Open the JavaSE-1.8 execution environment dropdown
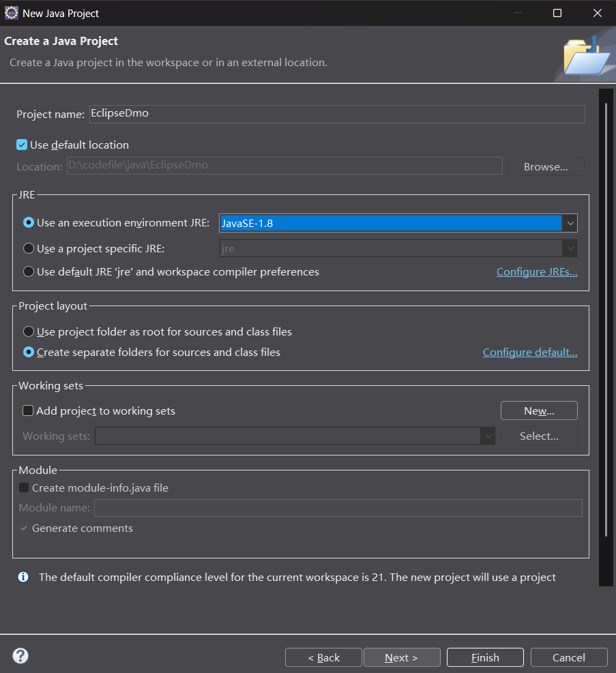This screenshot has width=616, height=673. (x=570, y=223)
